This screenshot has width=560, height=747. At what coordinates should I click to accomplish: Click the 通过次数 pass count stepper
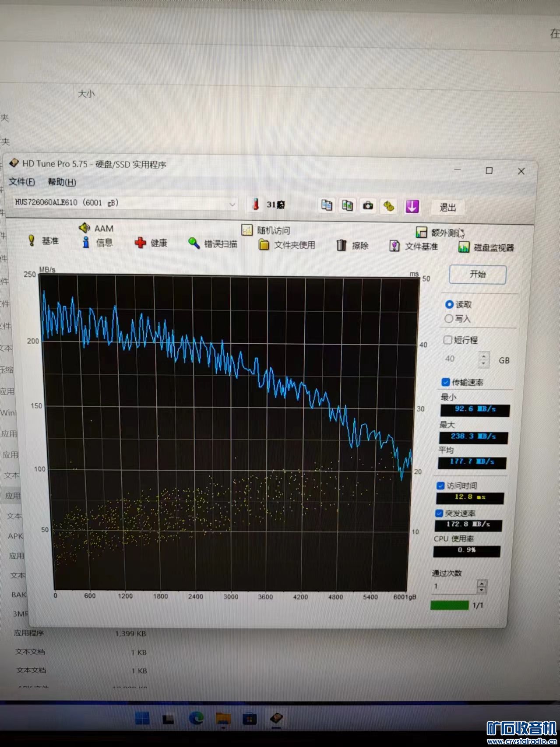click(482, 586)
